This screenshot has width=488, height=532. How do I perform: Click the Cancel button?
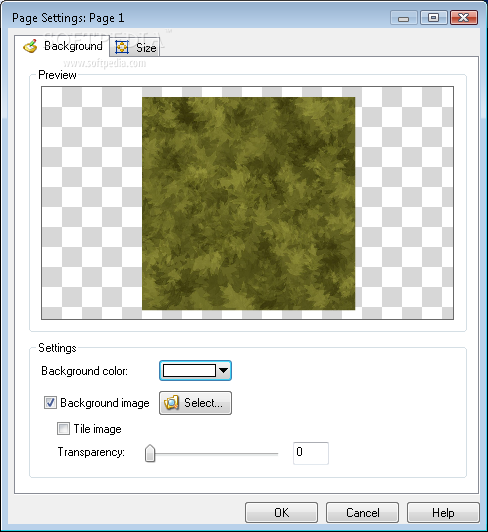(362, 512)
